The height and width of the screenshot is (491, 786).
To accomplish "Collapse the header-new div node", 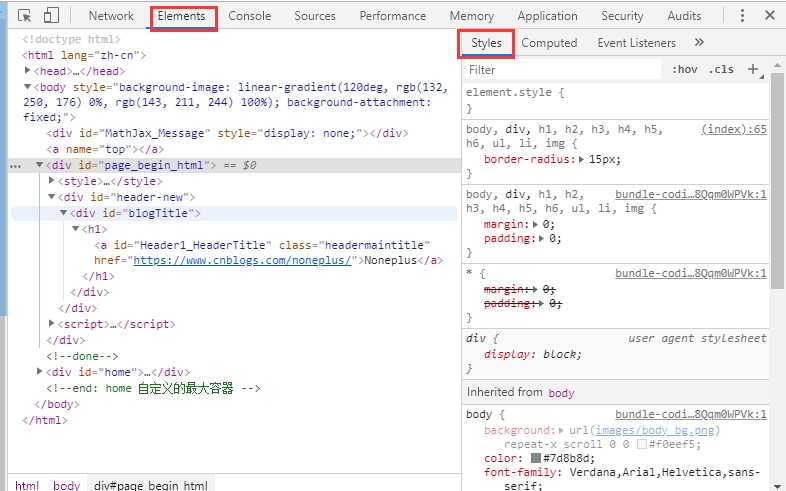I will click(x=52, y=197).
